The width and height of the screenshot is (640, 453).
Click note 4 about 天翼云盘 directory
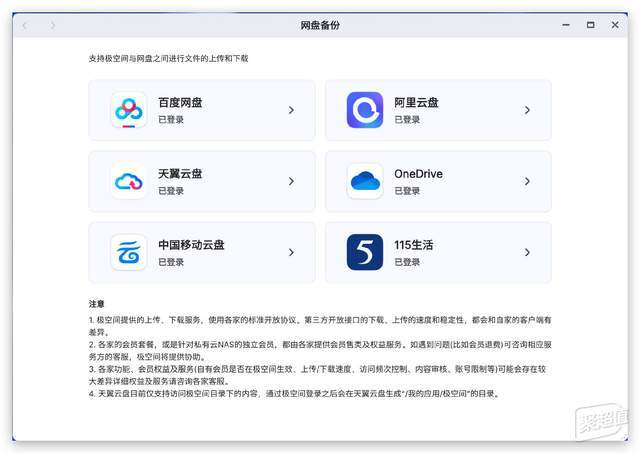pyautogui.click(x=294, y=394)
